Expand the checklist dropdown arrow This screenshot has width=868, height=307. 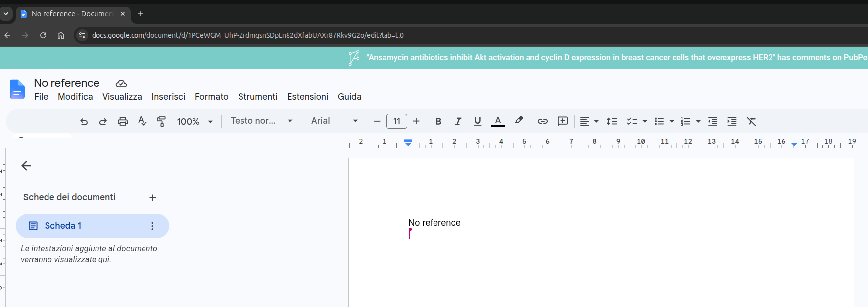tap(645, 121)
